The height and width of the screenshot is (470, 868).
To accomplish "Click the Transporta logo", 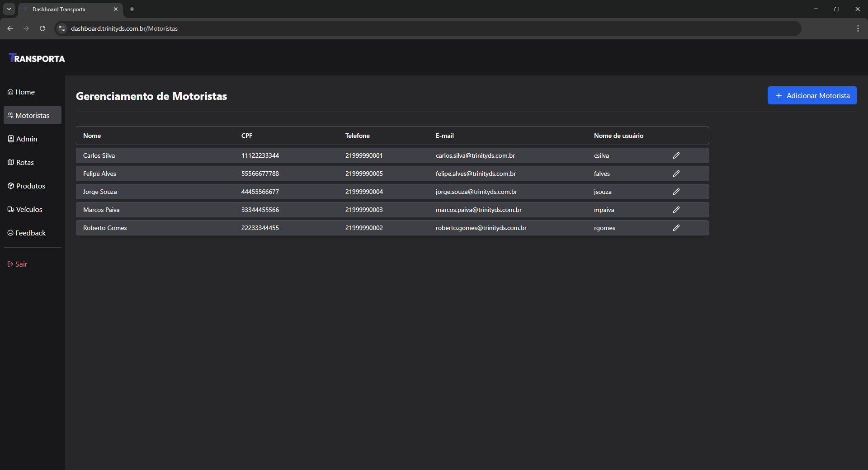I will point(37,58).
